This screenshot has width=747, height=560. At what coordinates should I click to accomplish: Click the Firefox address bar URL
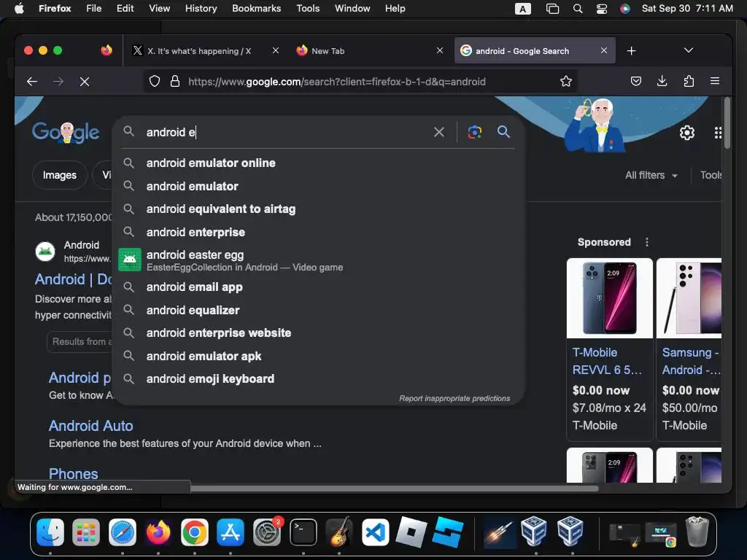point(336,82)
